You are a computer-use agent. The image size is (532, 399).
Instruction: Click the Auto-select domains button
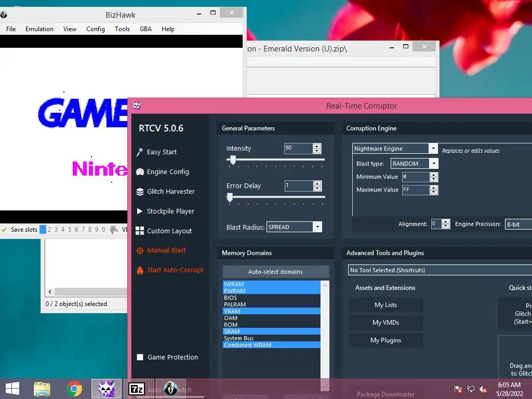(x=276, y=272)
